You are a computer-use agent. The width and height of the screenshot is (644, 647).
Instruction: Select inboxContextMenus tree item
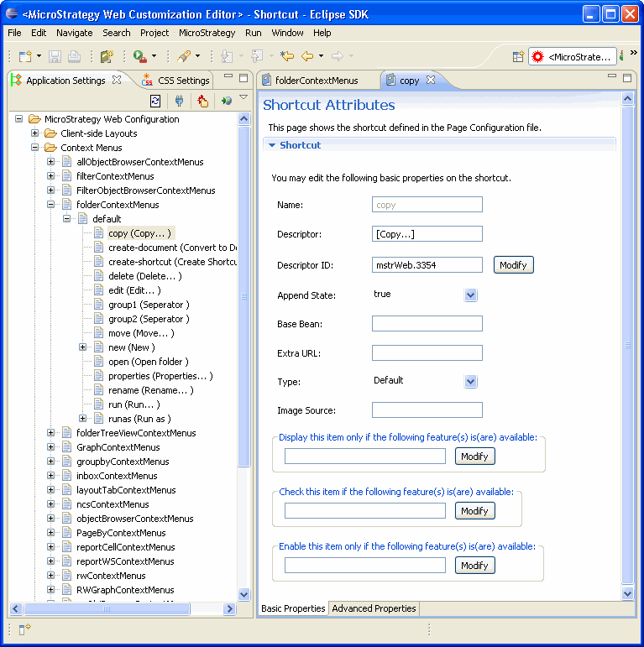pos(117,476)
